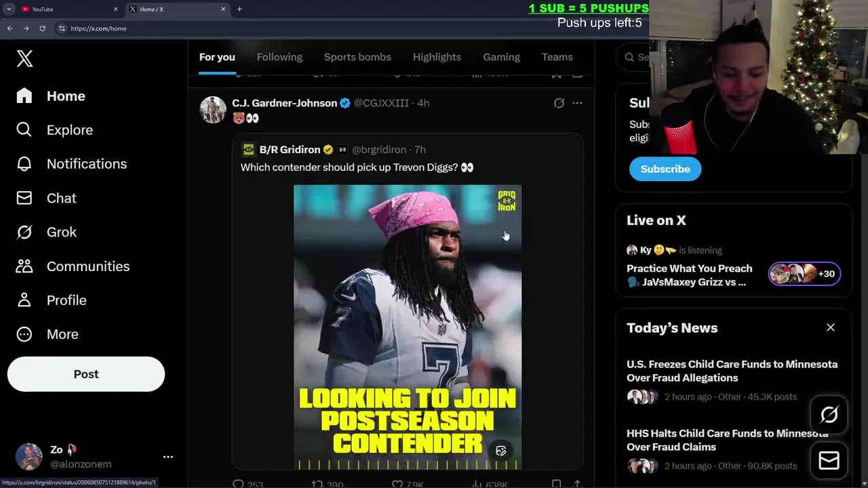Click the Explore magnifier icon

pyautogui.click(x=24, y=129)
